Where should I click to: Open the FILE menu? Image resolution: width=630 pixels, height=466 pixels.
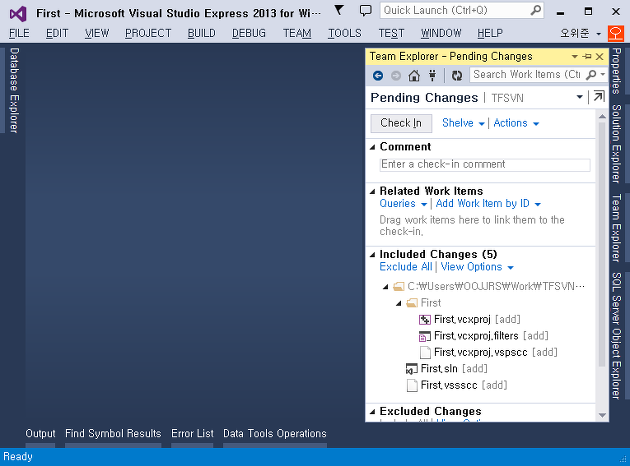[19, 33]
